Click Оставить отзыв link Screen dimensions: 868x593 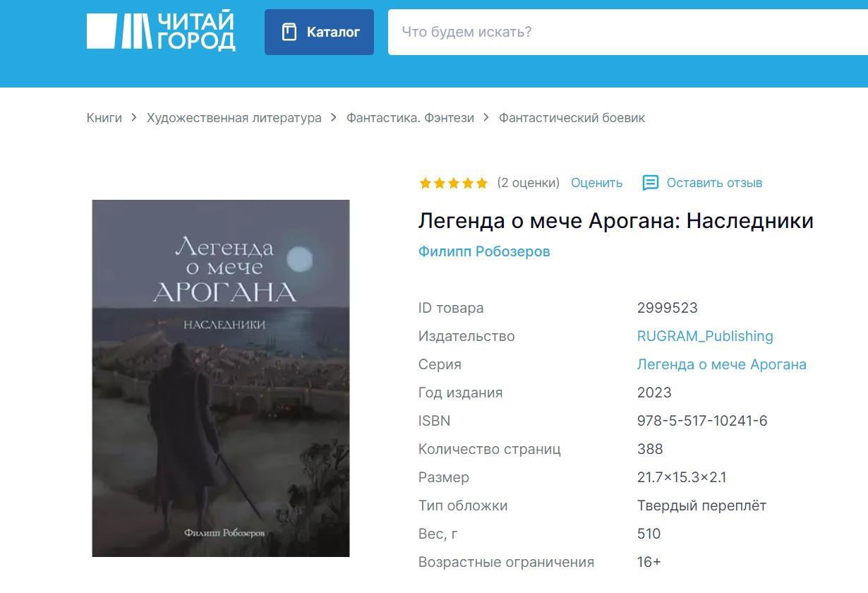click(x=714, y=183)
